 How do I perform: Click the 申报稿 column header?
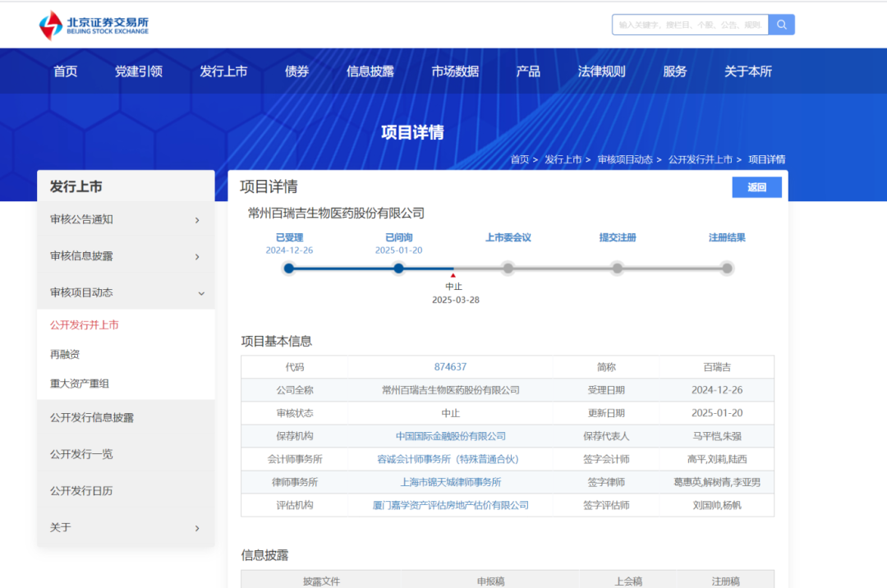coord(490,581)
